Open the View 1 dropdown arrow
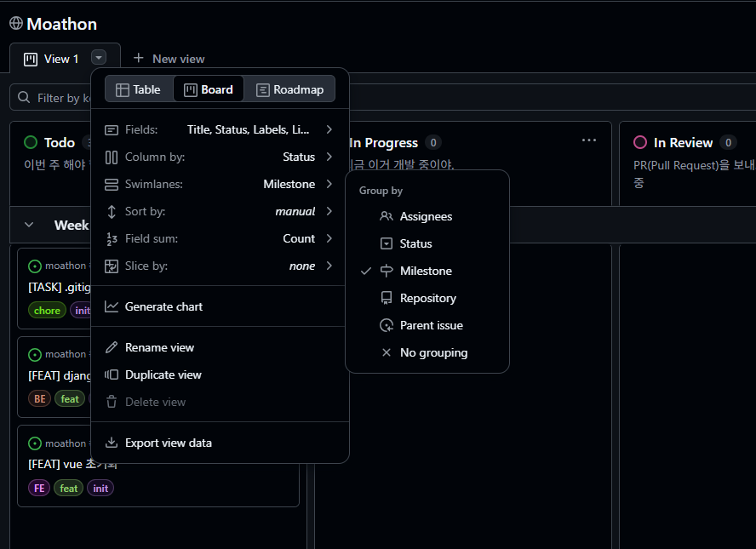Image resolution: width=756 pixels, height=549 pixels. (100, 58)
